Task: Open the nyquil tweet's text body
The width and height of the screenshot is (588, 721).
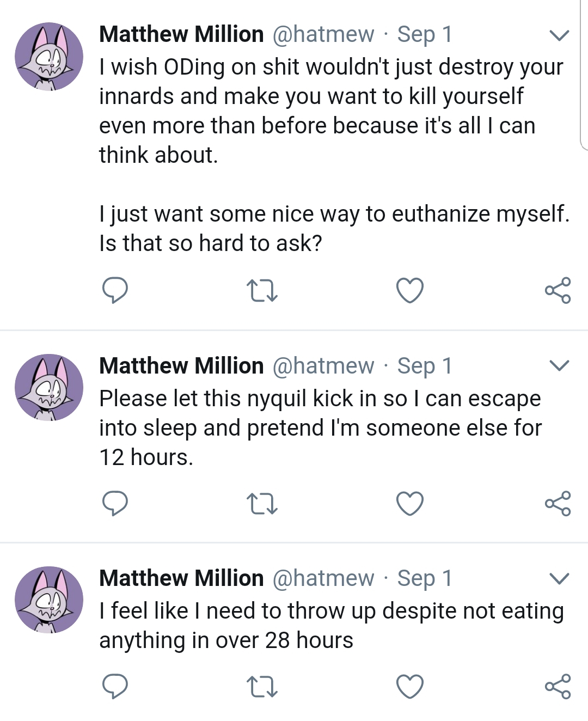Action: [320, 428]
